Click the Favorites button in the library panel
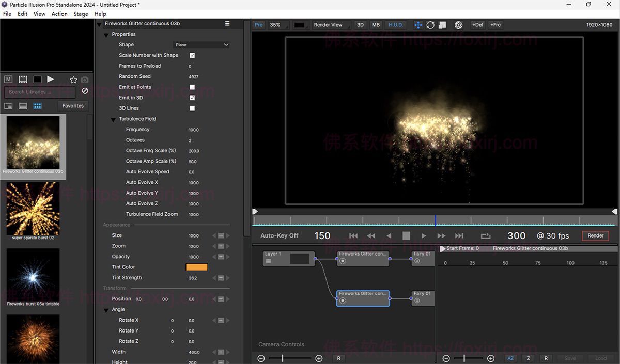This screenshot has height=364, width=620. point(72,105)
